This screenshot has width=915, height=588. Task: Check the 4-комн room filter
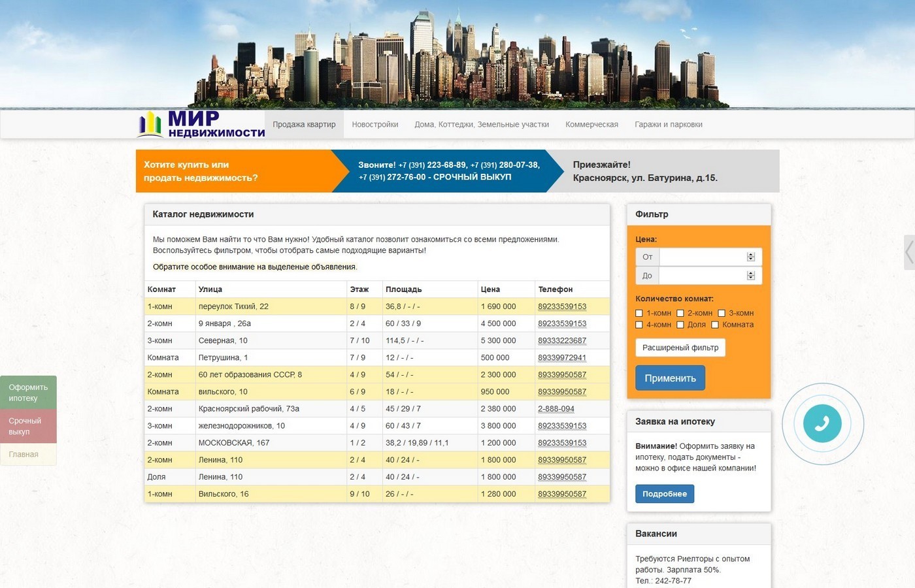click(639, 325)
